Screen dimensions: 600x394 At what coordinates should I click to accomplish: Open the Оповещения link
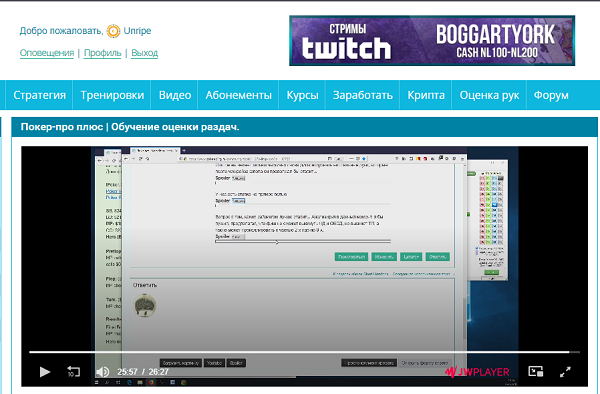pos(47,53)
